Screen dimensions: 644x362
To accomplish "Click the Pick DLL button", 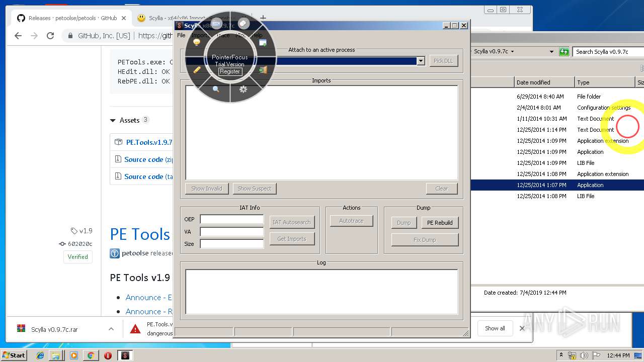I will (x=443, y=61).
